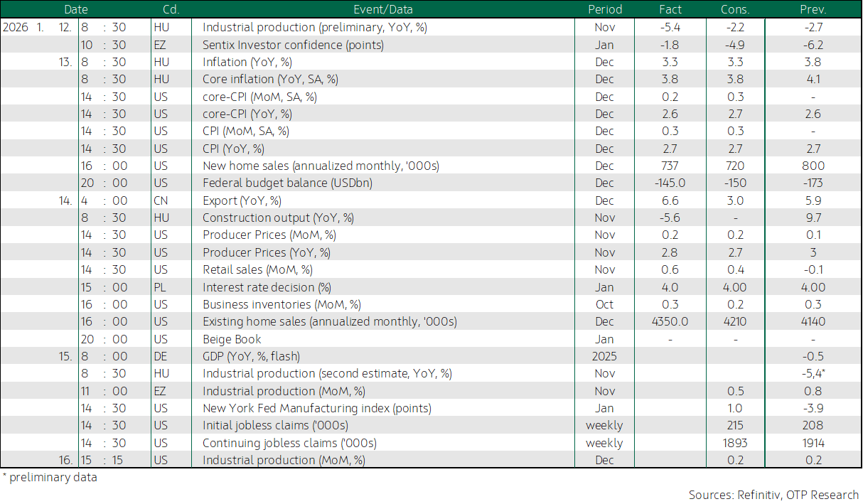The height and width of the screenshot is (504, 863).
Task: Select the Cd. column header
Action: [x=171, y=9]
